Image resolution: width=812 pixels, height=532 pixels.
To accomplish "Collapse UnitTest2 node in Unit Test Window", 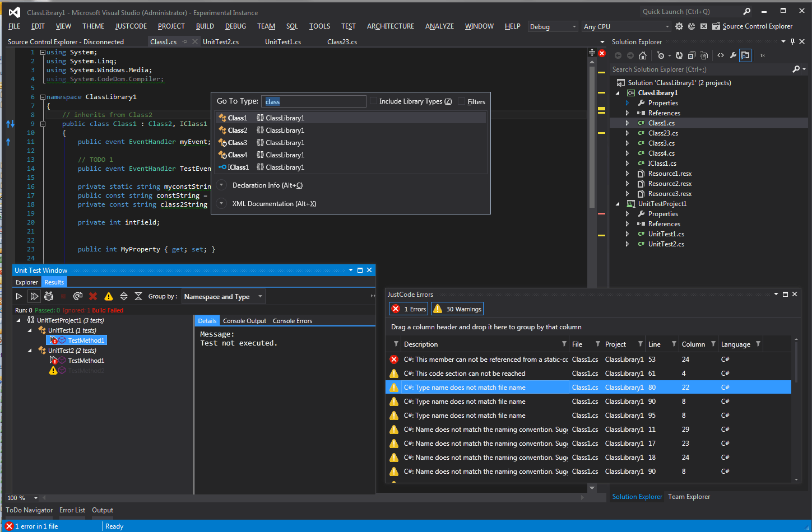I will point(30,351).
